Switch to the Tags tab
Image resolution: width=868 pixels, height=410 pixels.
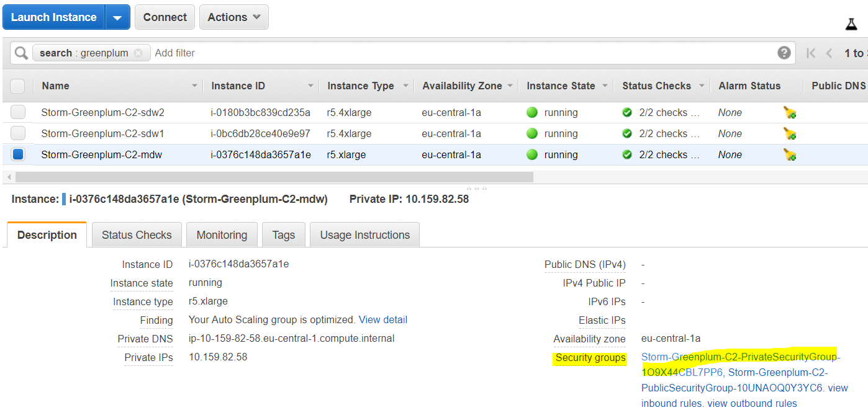pyautogui.click(x=283, y=235)
